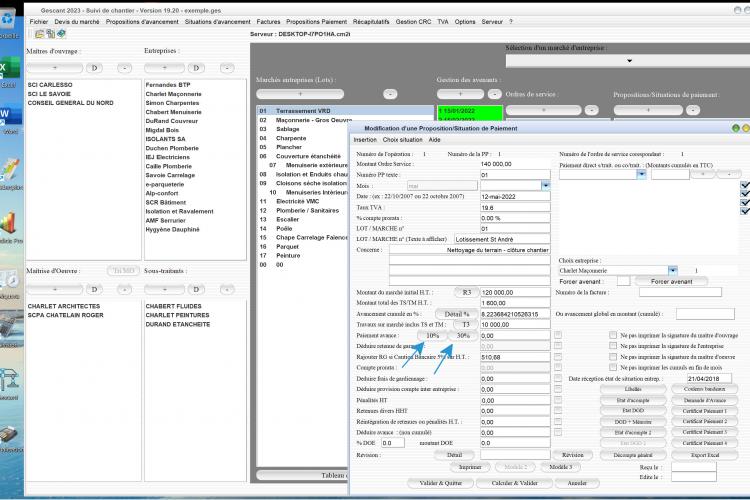Tick checkbox beside Rajouter RG field
The width and height of the screenshot is (750, 500).
coord(558,356)
